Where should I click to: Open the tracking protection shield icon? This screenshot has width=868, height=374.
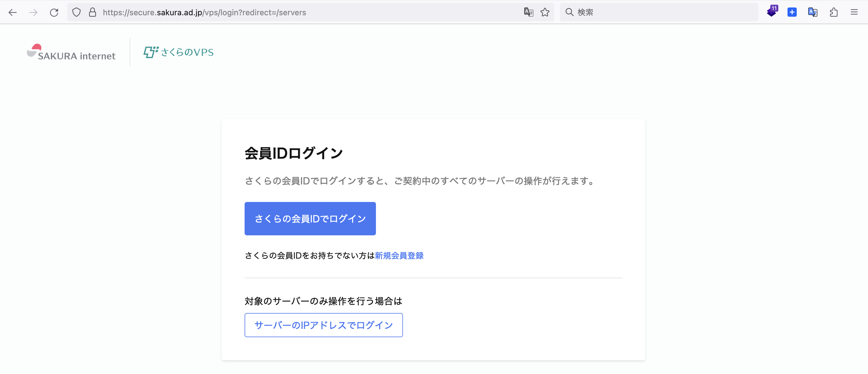point(76,12)
